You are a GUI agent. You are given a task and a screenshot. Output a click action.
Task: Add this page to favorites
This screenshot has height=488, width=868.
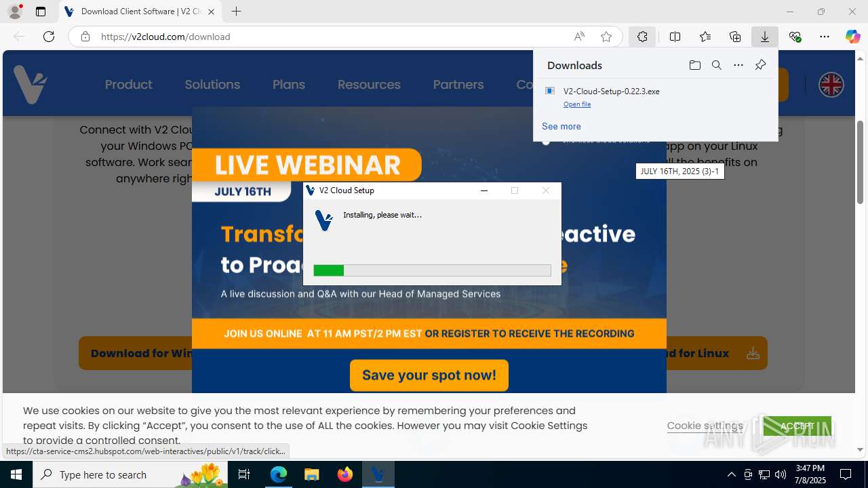pyautogui.click(x=606, y=37)
